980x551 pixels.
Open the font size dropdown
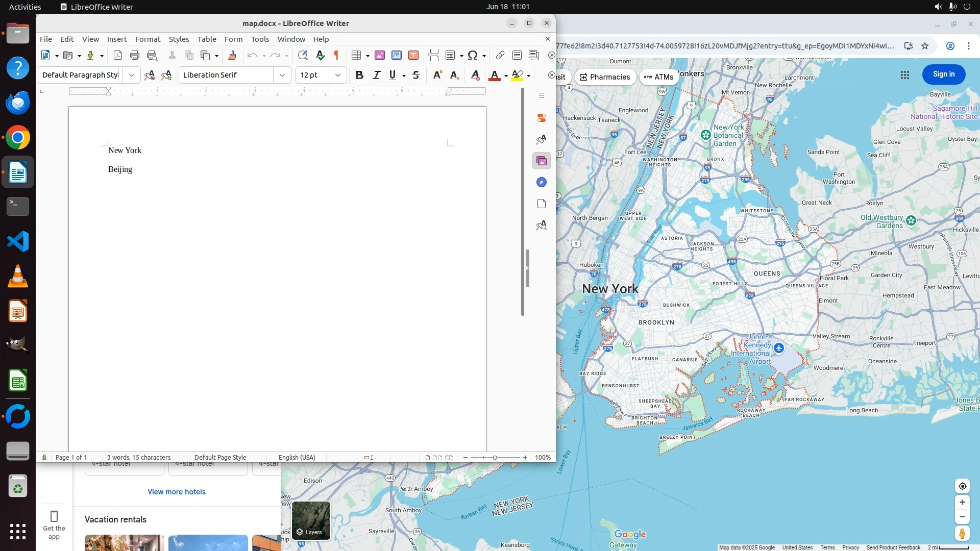(338, 76)
